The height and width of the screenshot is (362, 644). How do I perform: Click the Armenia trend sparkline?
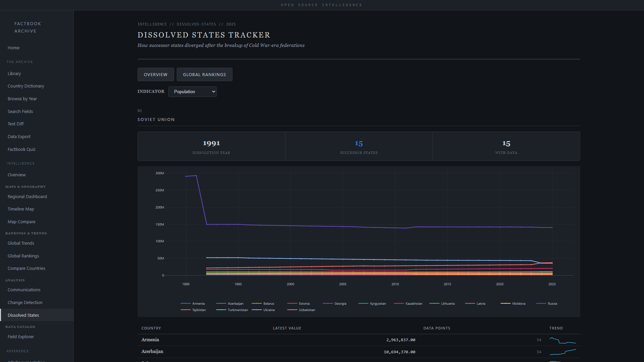click(562, 341)
